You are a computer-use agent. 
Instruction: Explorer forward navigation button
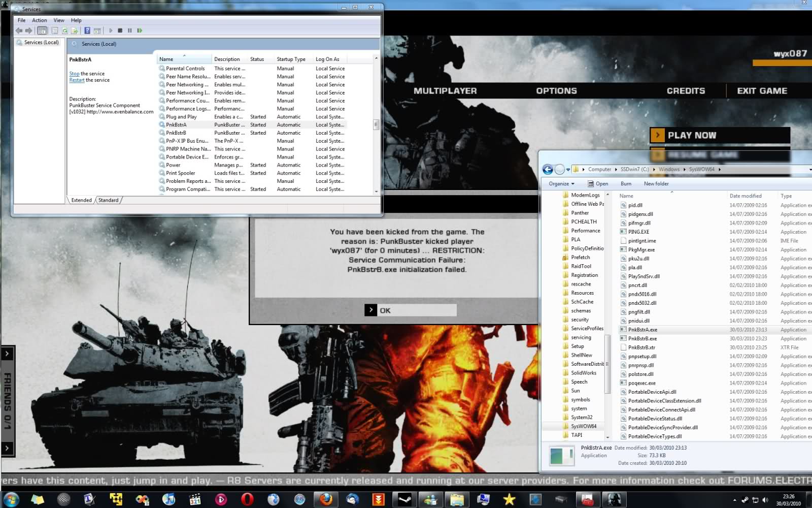pos(559,169)
